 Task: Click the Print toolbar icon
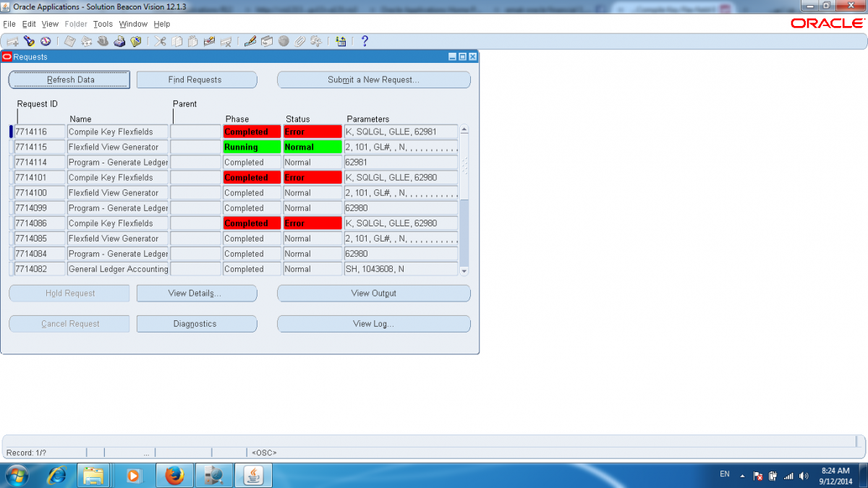[x=119, y=41]
